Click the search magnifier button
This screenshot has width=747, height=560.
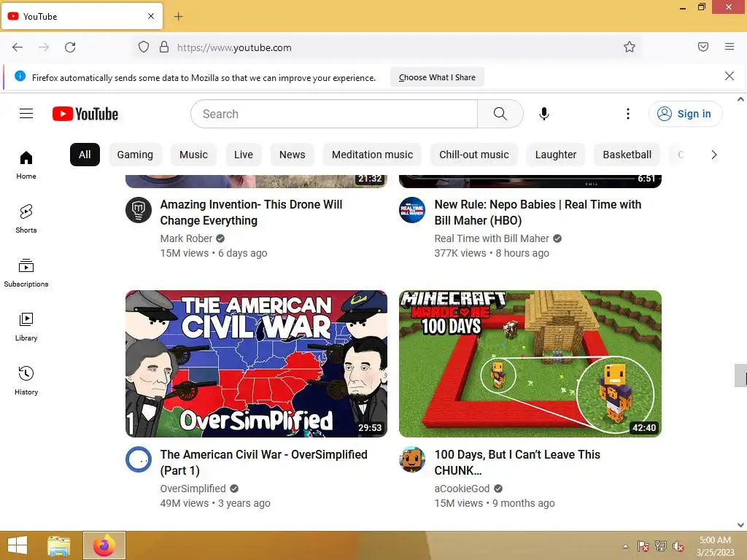[500, 114]
